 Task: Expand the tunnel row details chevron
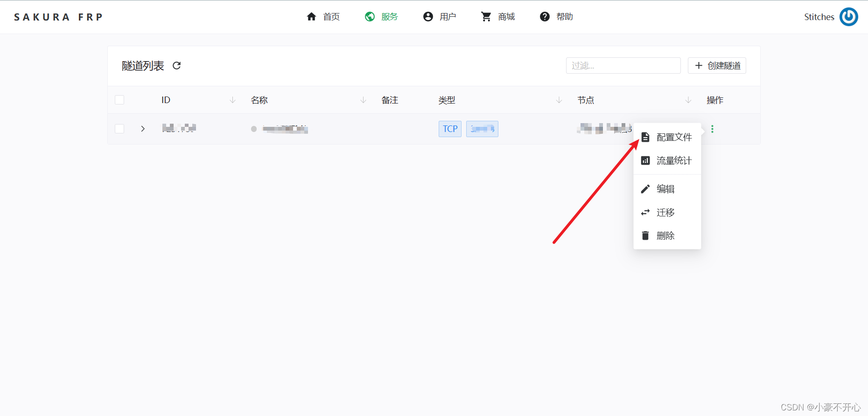pos(143,129)
